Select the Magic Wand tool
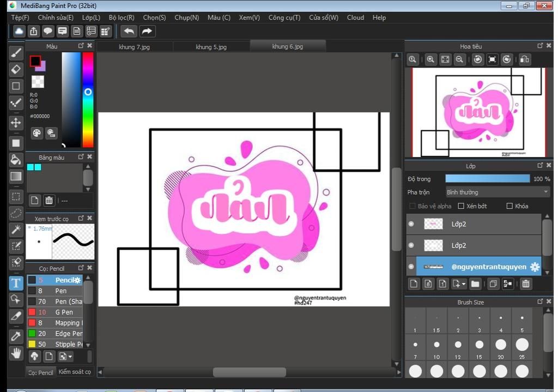The image size is (558, 392). click(x=16, y=230)
